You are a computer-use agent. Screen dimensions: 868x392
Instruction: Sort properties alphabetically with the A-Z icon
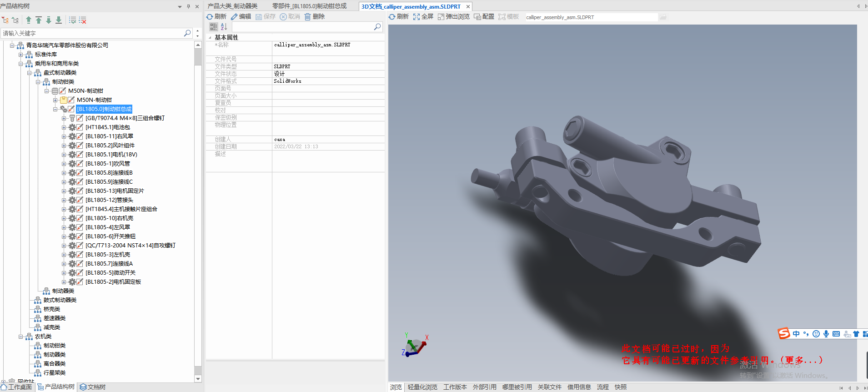pos(224,27)
